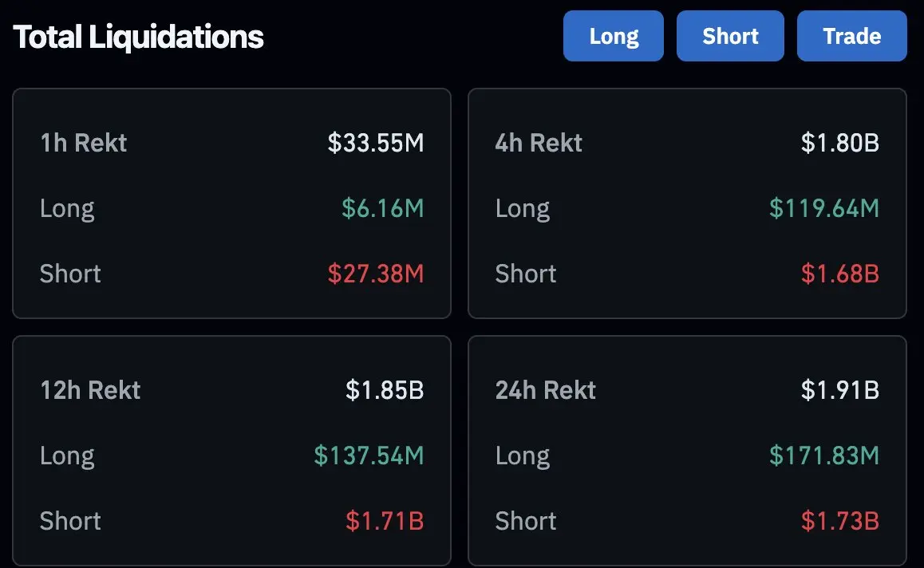Image resolution: width=924 pixels, height=568 pixels.
Task: Click the 1h Rekt label
Action: 83,143
